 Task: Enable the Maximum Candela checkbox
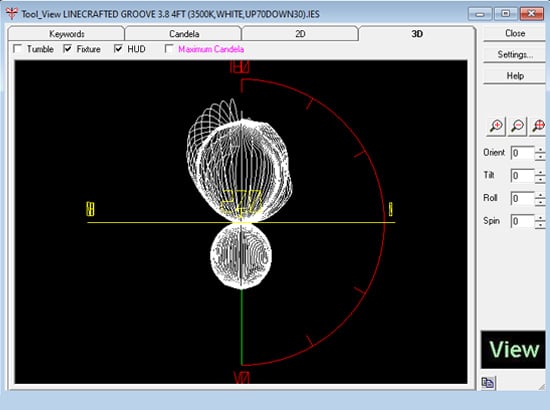[169, 49]
